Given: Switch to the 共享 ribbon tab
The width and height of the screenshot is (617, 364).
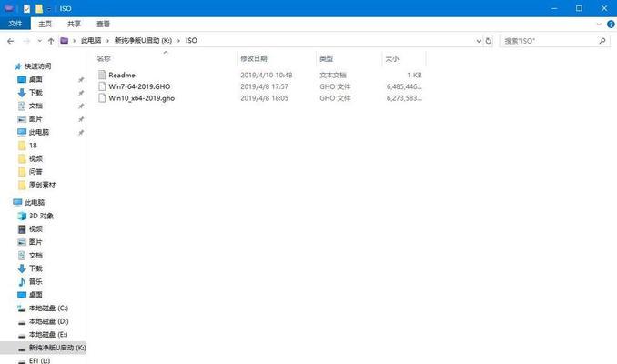Looking at the screenshot, I should [74, 24].
